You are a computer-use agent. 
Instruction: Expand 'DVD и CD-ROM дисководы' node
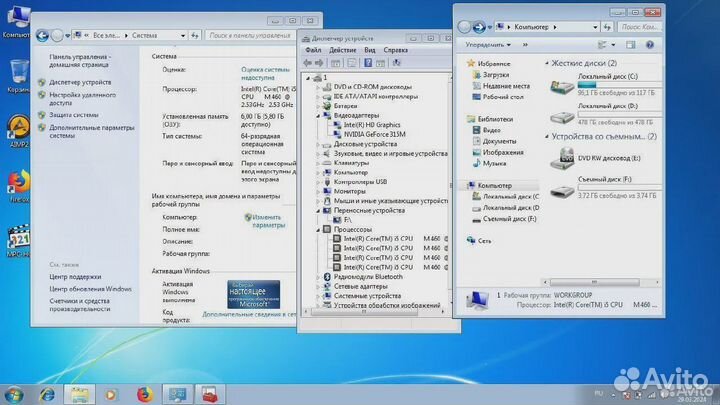pos(318,87)
